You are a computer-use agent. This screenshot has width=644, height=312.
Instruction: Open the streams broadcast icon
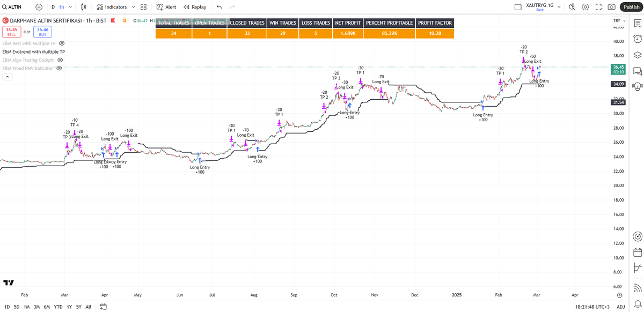click(638, 86)
